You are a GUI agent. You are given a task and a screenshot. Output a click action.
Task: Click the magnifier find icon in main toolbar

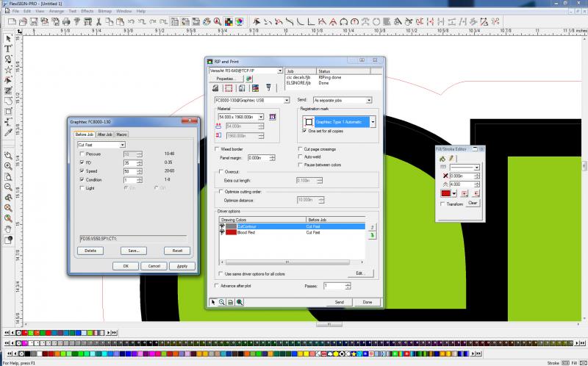coord(218,22)
